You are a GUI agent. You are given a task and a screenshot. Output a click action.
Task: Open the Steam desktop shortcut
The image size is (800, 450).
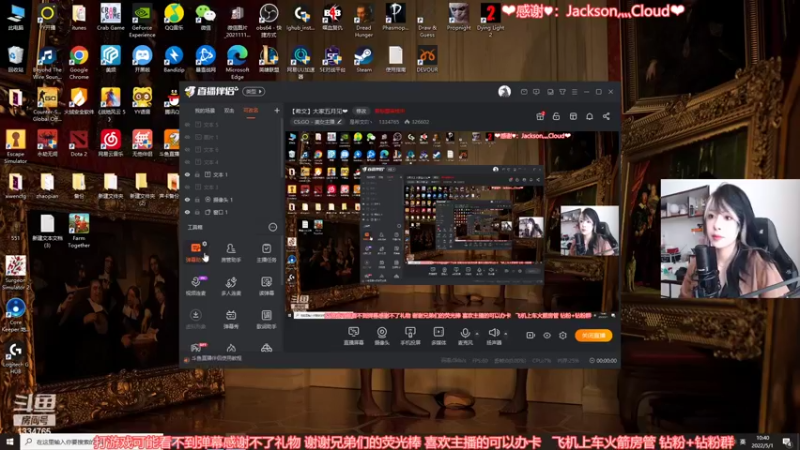tap(364, 59)
